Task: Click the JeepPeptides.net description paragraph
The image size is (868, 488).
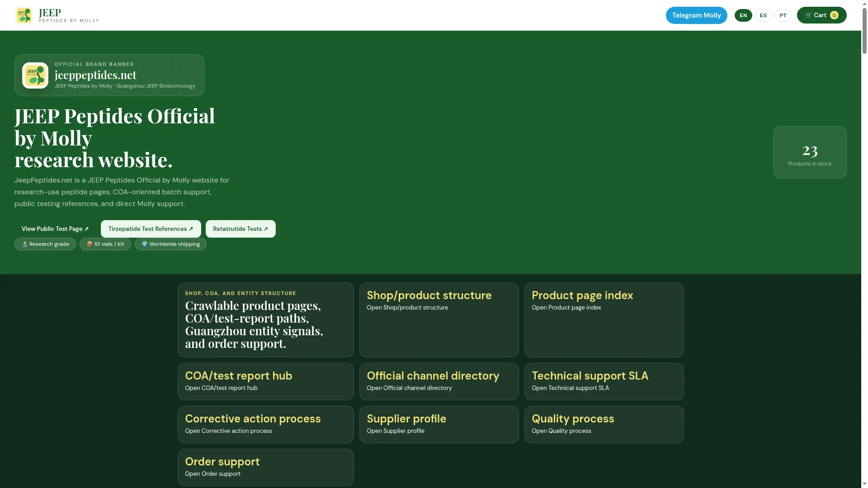Action: [122, 192]
